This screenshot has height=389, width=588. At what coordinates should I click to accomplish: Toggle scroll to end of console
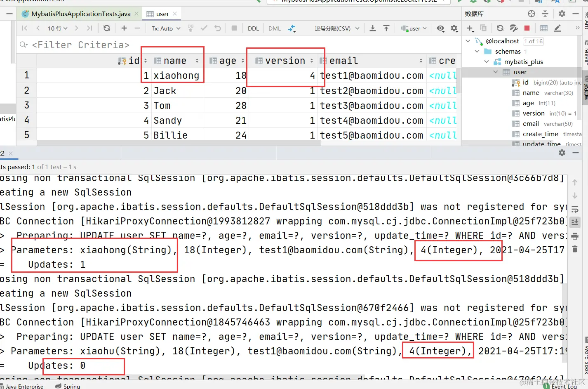tap(575, 222)
